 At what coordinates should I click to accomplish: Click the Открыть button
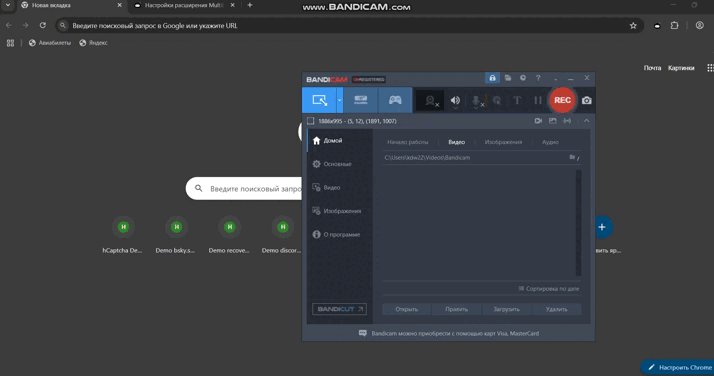(407, 309)
